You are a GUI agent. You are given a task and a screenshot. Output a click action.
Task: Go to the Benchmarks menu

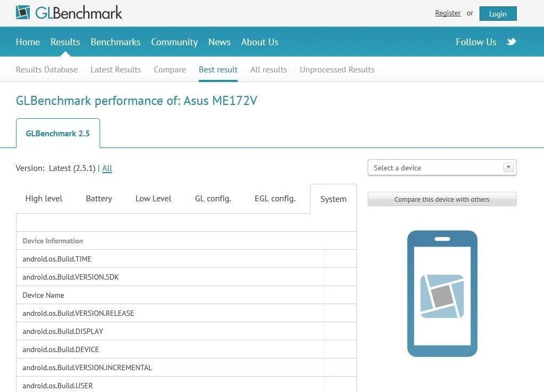click(116, 42)
